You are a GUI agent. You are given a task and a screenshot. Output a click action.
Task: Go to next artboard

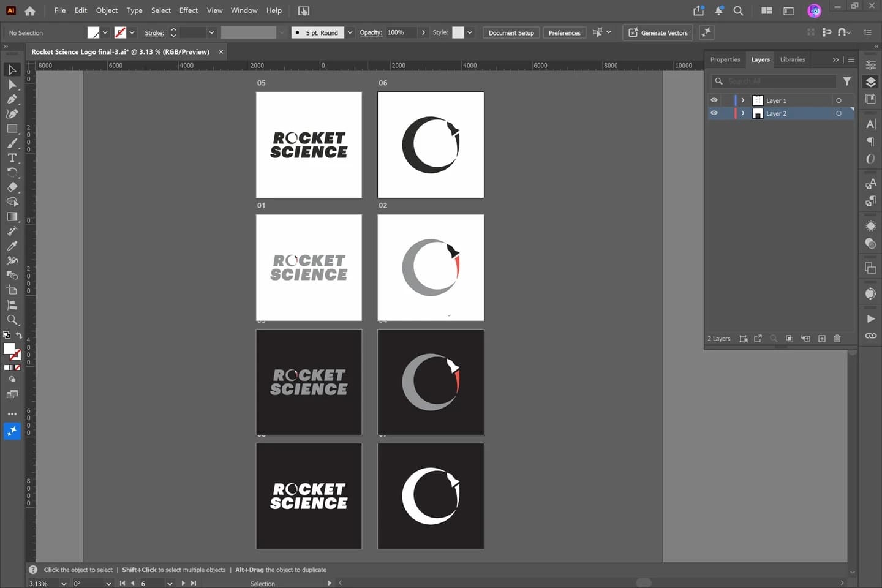coord(183,584)
